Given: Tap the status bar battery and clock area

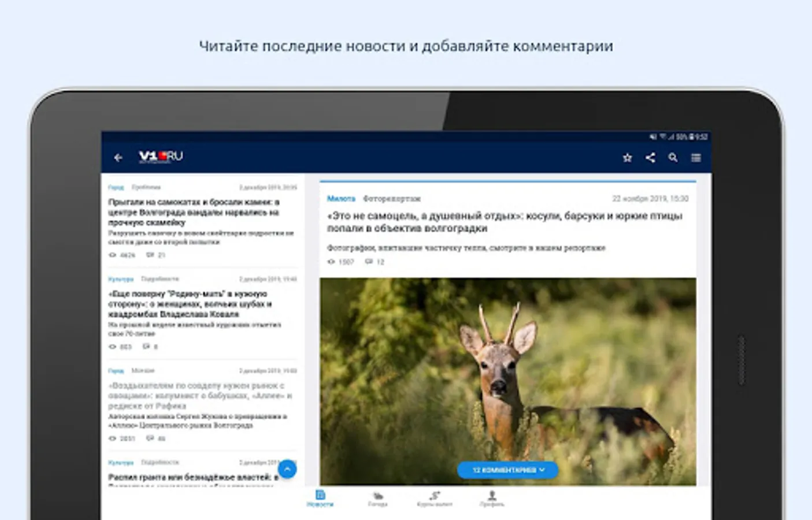Looking at the screenshot, I should (x=692, y=137).
